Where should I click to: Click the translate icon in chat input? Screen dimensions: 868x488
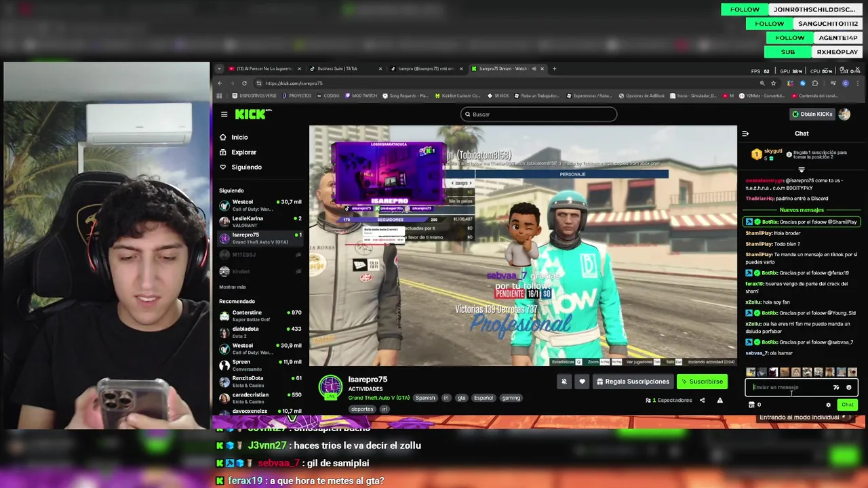[836, 387]
